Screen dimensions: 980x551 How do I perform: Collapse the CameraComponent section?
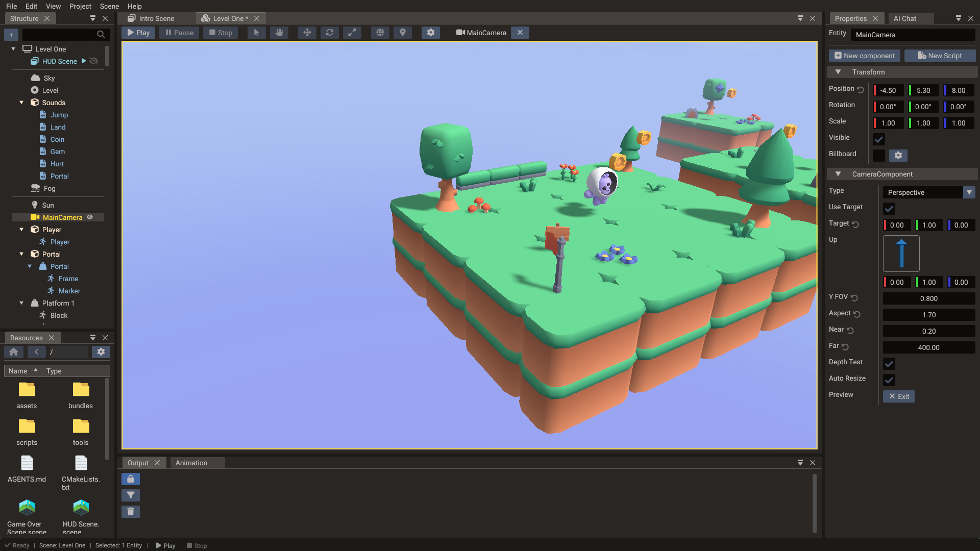[838, 174]
